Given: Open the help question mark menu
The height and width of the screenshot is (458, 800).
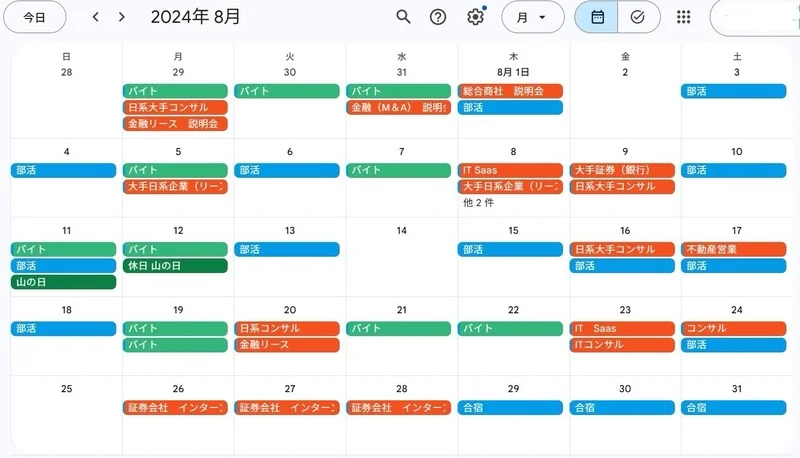Looking at the screenshot, I should tap(438, 17).
